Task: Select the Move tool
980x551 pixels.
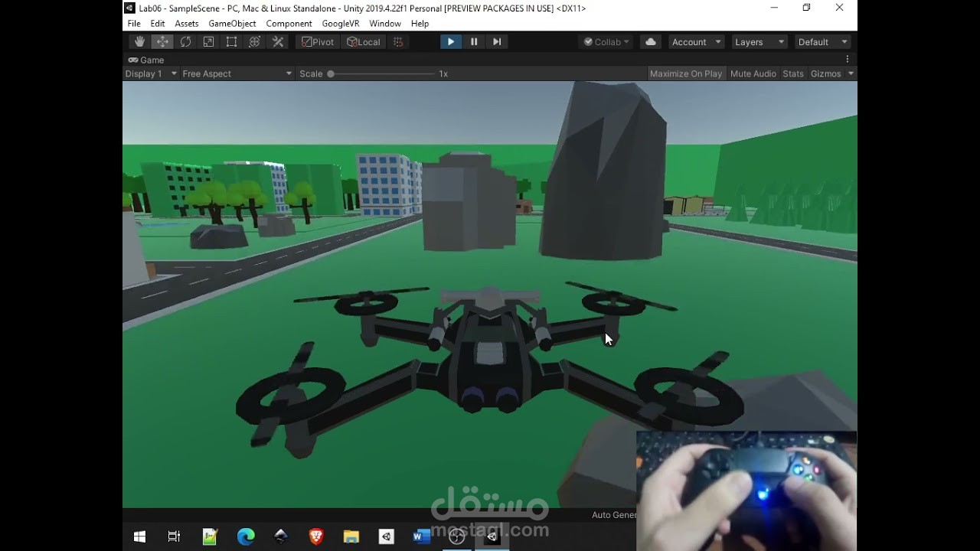Action: coord(162,41)
